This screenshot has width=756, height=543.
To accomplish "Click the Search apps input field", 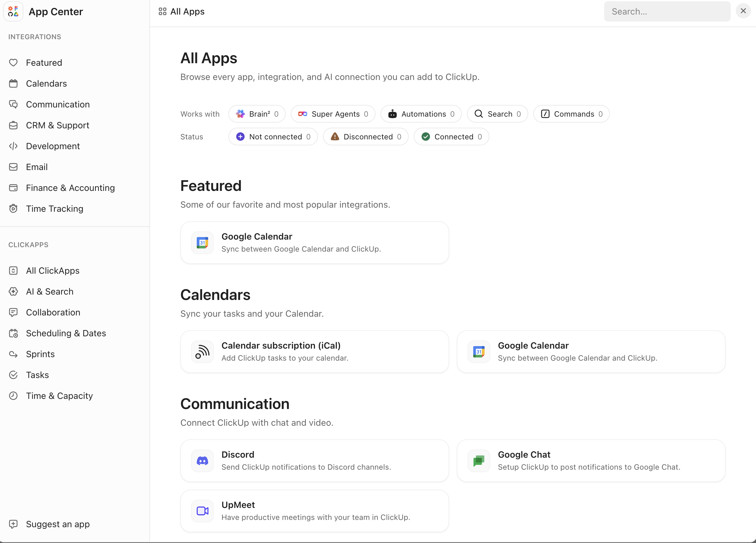I will click(667, 11).
